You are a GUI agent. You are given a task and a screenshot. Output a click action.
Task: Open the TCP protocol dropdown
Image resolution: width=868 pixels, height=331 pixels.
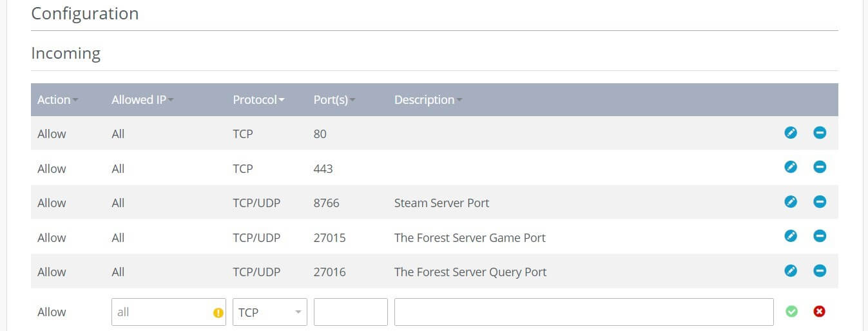click(x=270, y=312)
